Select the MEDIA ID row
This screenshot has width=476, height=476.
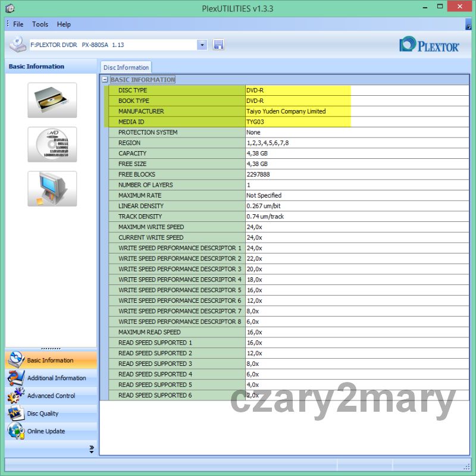tap(177, 122)
